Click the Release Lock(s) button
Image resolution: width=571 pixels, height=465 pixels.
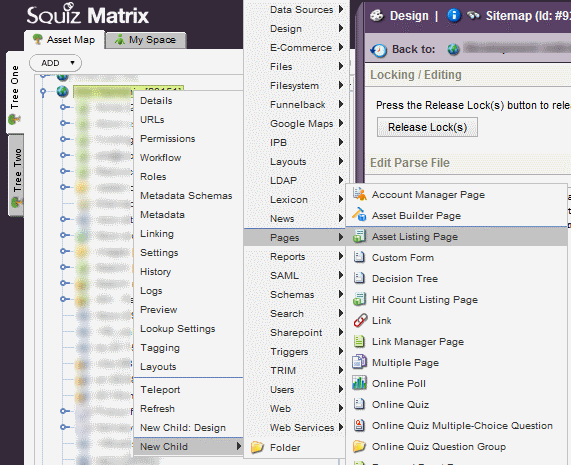427,127
